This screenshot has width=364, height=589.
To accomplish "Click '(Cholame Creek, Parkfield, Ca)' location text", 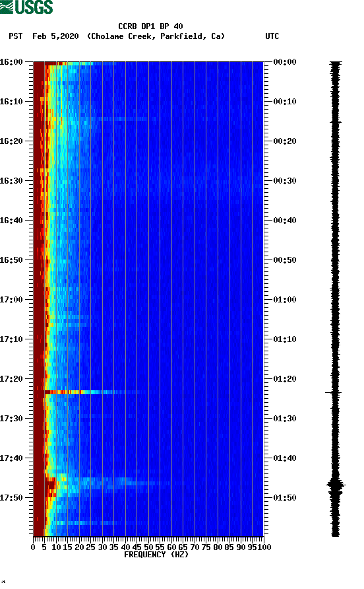I will (156, 36).
